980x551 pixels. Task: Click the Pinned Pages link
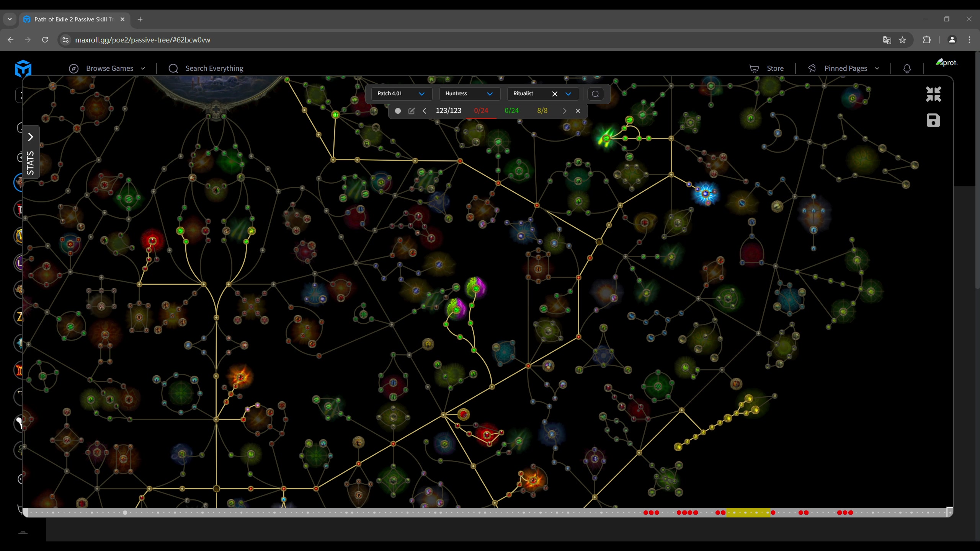846,68
